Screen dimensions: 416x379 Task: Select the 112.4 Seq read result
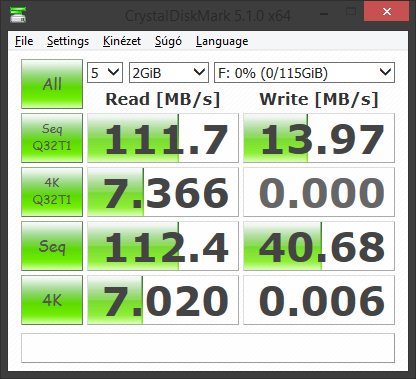click(163, 246)
